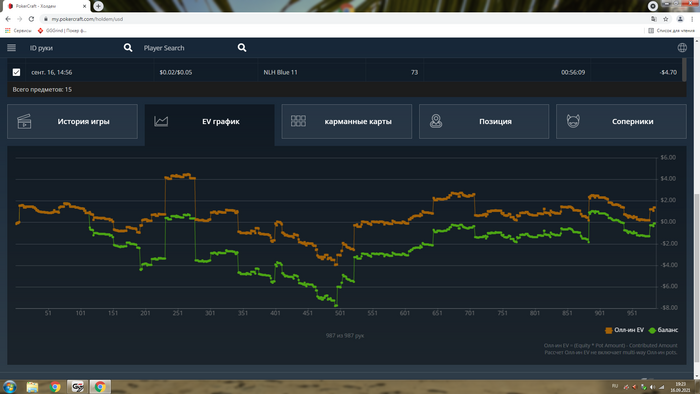The height and width of the screenshot is (394, 700).
Task: Go back in the browser
Action: 8,19
